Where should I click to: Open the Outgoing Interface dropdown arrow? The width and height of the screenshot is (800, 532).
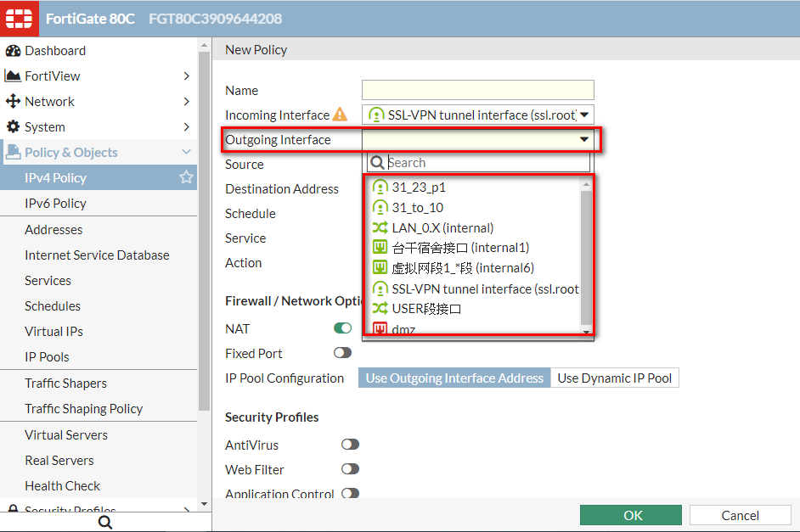584,139
